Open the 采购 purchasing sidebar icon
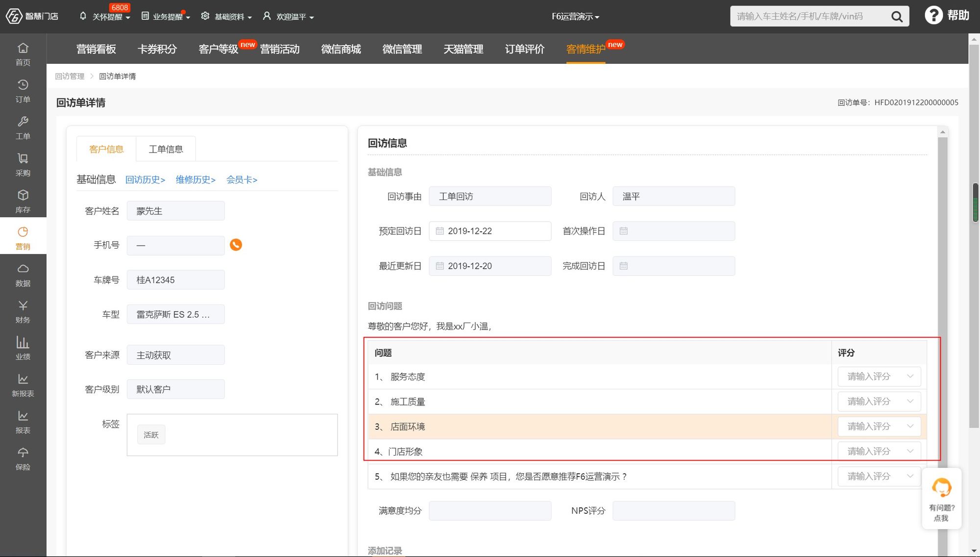The height and width of the screenshot is (557, 980). point(23,164)
